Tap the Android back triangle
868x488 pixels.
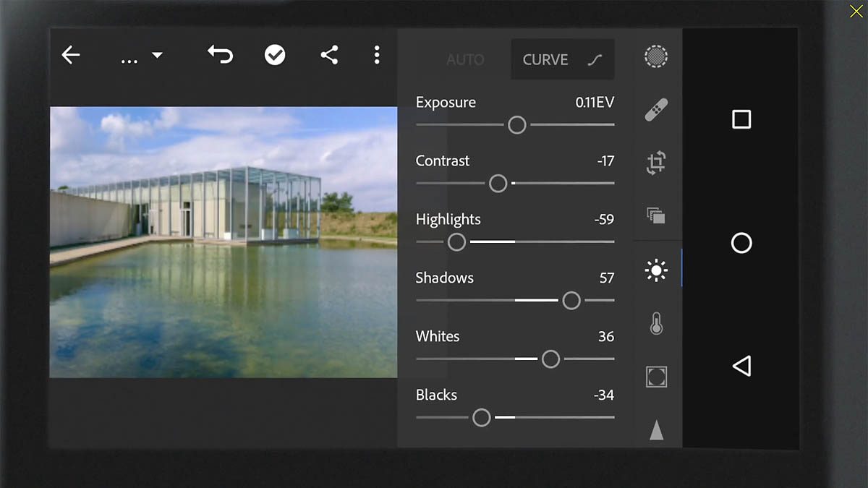(741, 366)
